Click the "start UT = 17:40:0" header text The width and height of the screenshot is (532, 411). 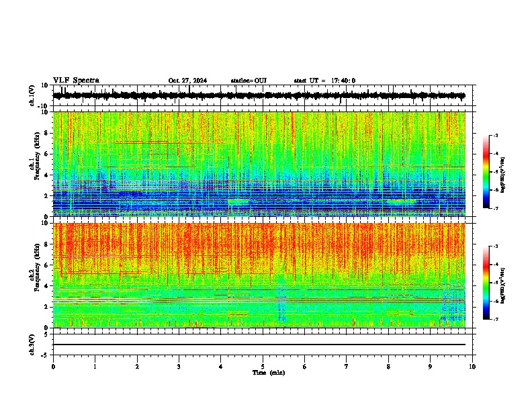pyautogui.click(x=324, y=81)
